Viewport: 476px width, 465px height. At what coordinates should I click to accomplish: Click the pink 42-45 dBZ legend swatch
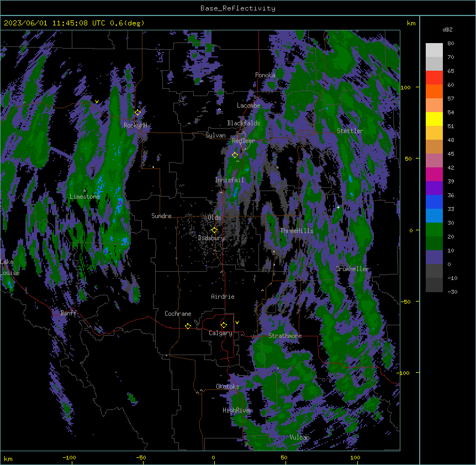tap(434, 161)
